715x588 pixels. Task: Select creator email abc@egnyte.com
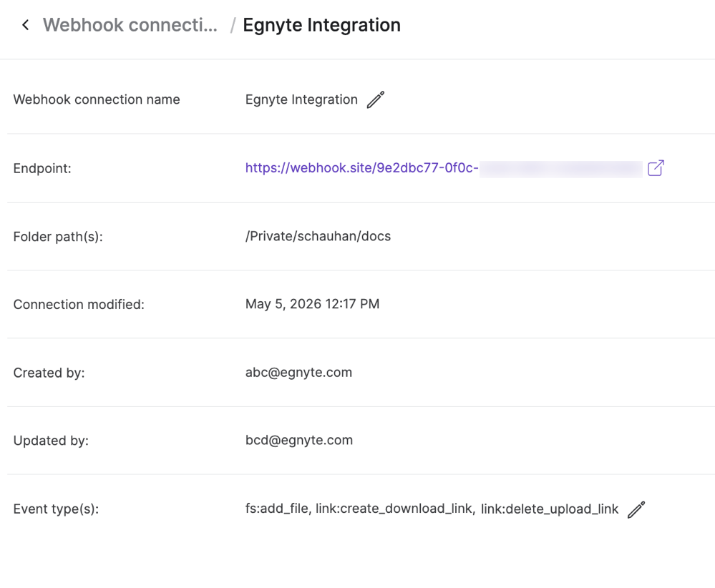[298, 373]
